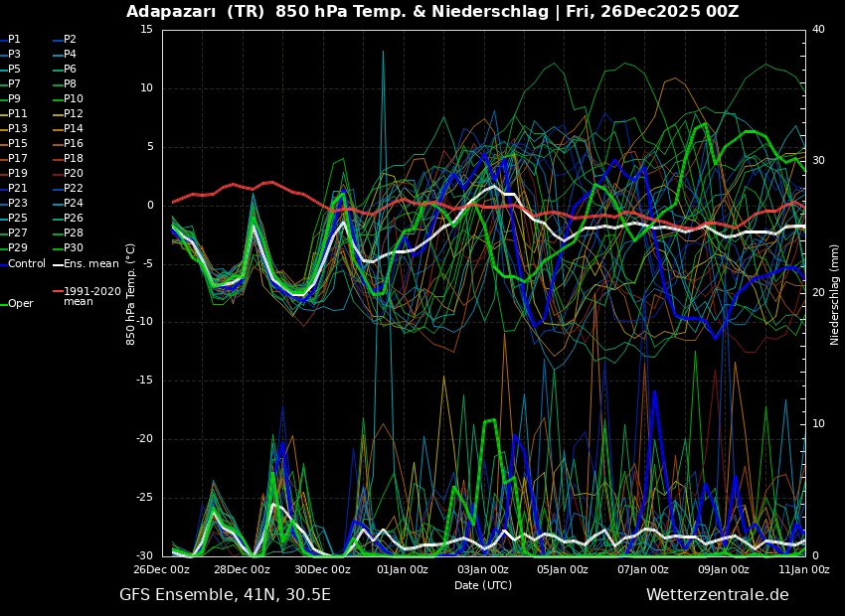This screenshot has width=845, height=616.
Task: Click the 850 hPa Temp. (°C) axis title
Action: 131,294
